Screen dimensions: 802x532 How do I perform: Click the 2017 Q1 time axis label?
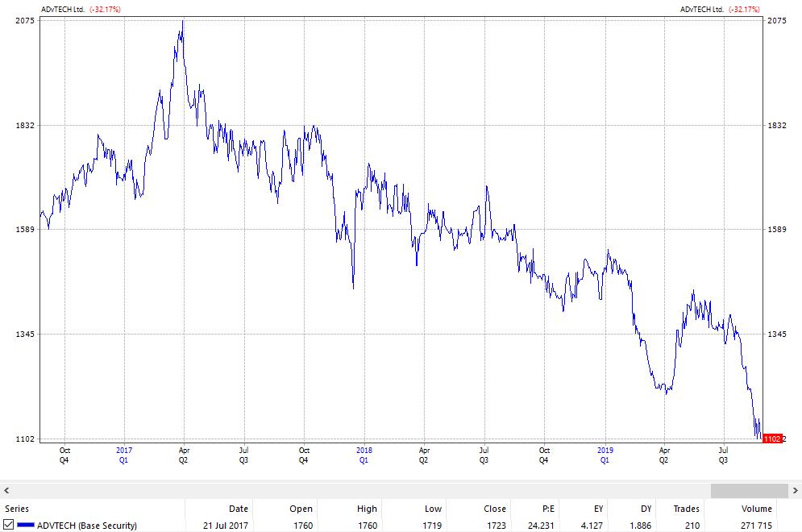tap(123, 455)
